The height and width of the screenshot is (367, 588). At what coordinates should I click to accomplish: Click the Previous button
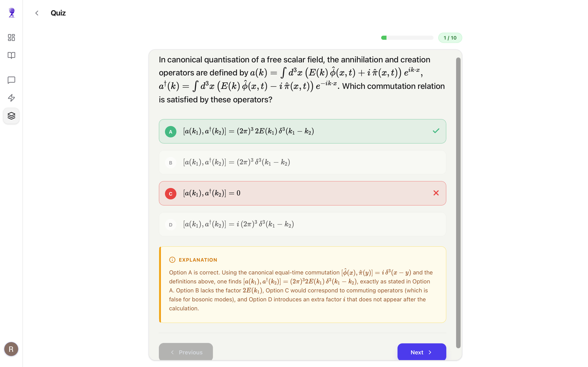pyautogui.click(x=186, y=352)
